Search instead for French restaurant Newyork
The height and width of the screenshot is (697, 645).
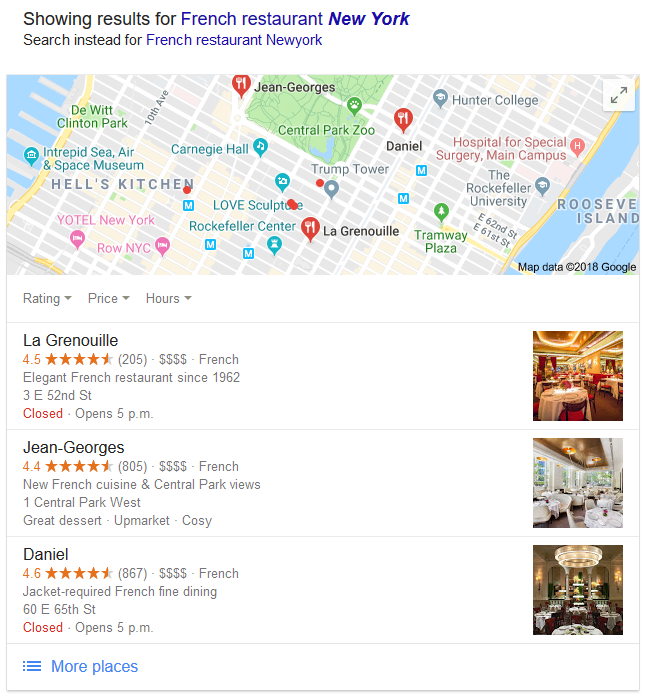pyautogui.click(x=234, y=40)
